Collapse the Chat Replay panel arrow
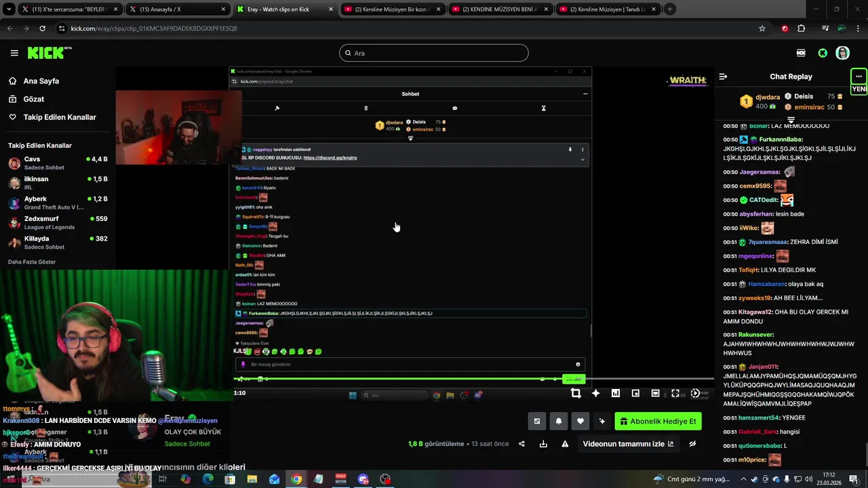Screen dimensions: 868x488 pyautogui.click(x=723, y=77)
